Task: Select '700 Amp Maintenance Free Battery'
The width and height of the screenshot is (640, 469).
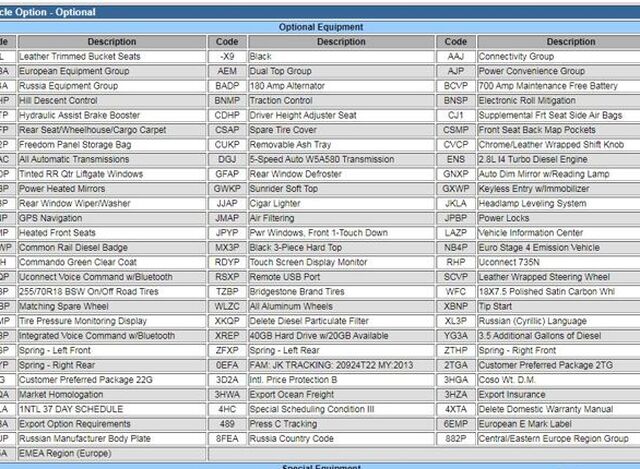Action: coord(559,86)
